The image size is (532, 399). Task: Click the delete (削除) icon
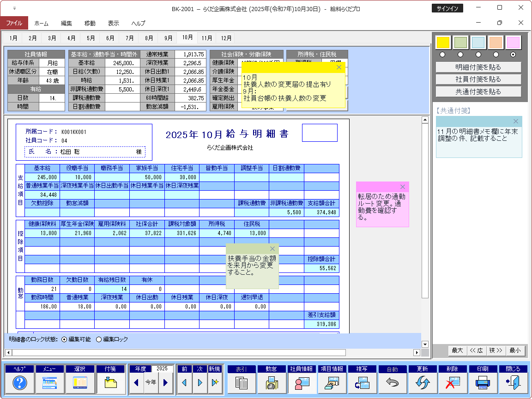(x=452, y=383)
